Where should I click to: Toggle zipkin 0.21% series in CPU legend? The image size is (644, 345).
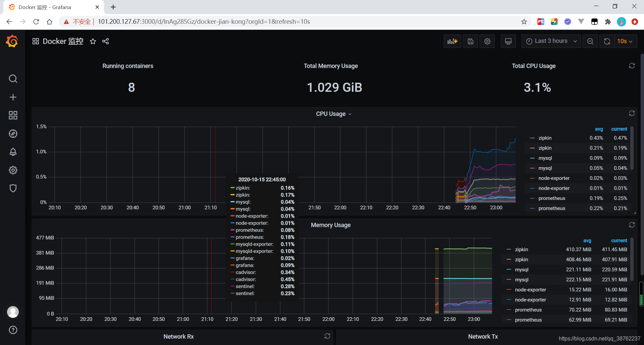tap(545, 148)
